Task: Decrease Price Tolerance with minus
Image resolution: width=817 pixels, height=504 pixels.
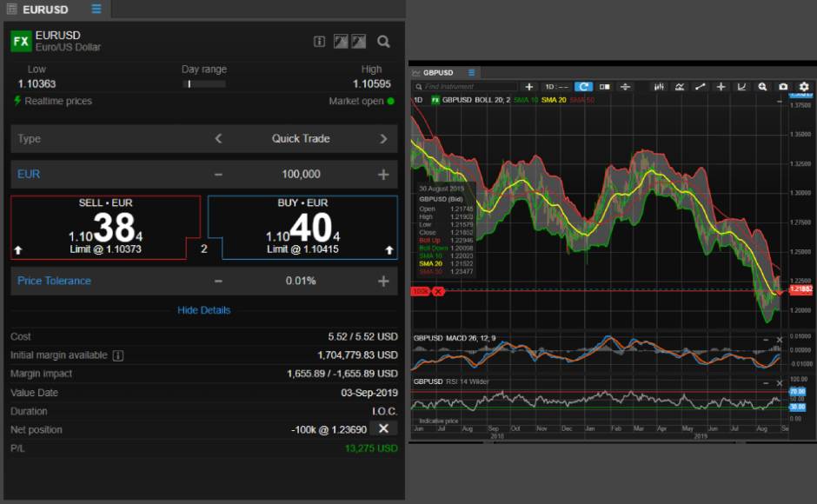Action: pyautogui.click(x=218, y=281)
